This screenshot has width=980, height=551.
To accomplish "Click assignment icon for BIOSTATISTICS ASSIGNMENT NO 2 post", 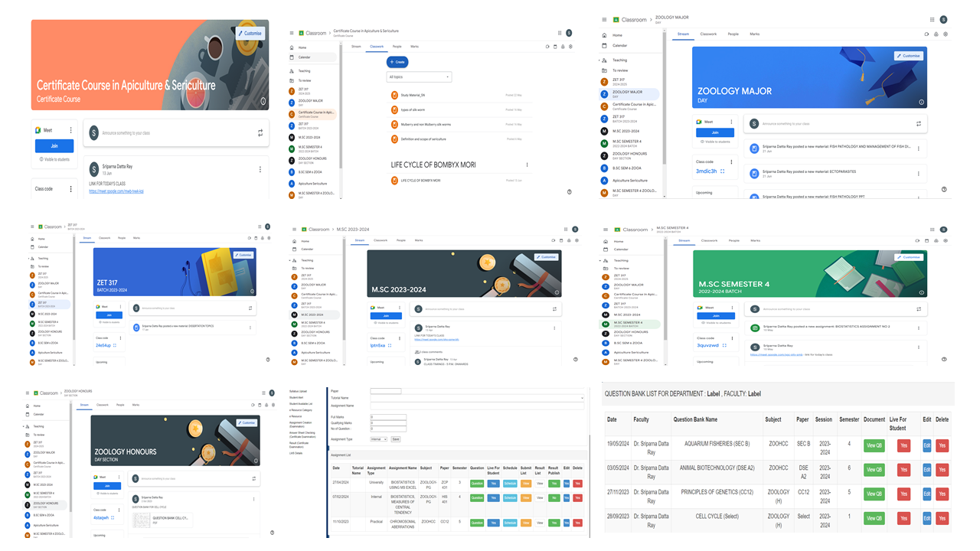I will pyautogui.click(x=755, y=328).
